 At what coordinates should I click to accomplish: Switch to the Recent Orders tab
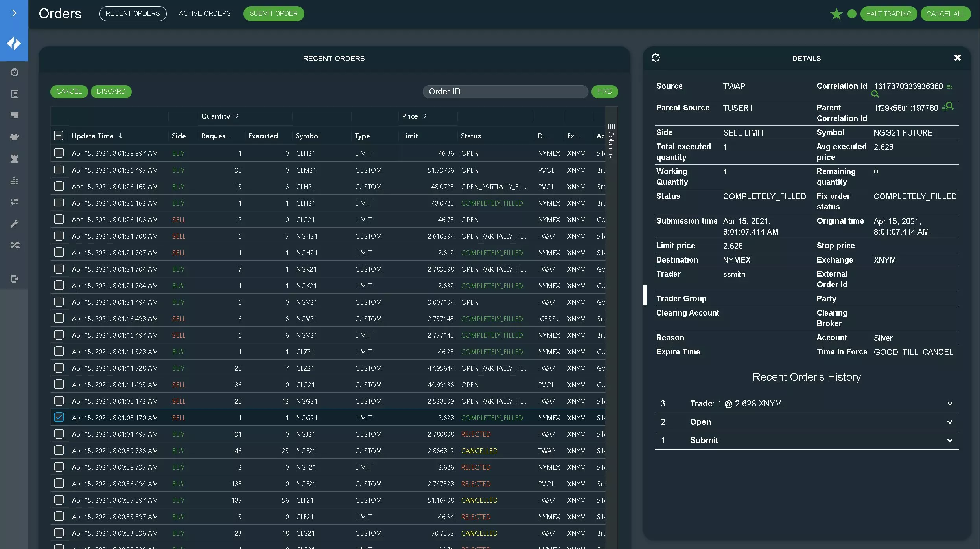(x=133, y=14)
